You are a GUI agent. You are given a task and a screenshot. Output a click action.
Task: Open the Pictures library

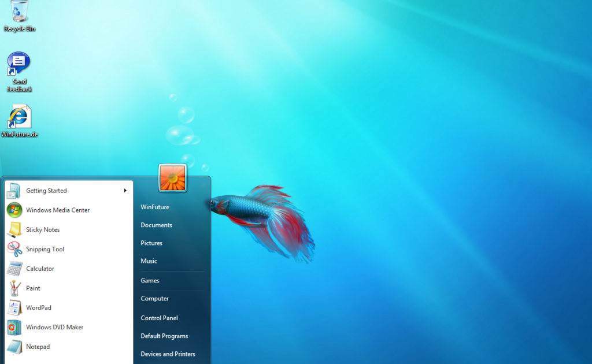click(x=151, y=243)
